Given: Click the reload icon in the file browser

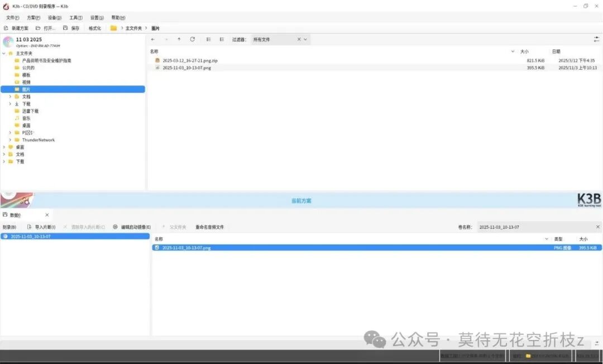Looking at the screenshot, I should click(192, 39).
